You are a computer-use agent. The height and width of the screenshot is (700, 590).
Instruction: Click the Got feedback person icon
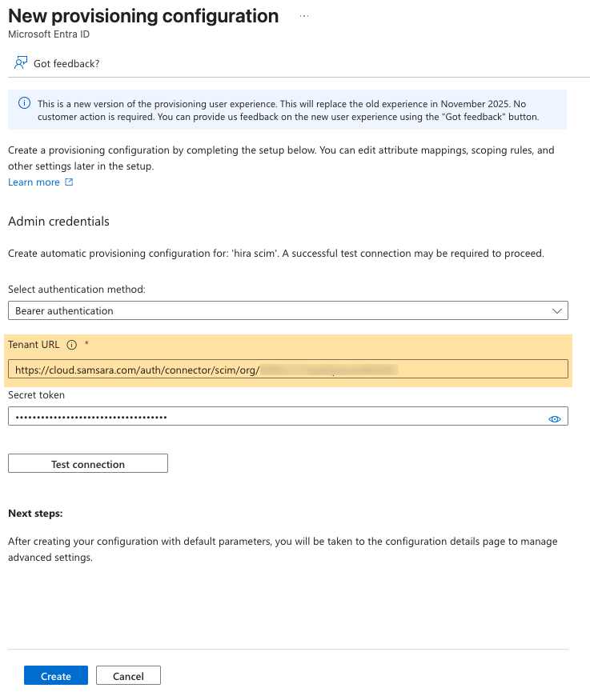(x=21, y=63)
